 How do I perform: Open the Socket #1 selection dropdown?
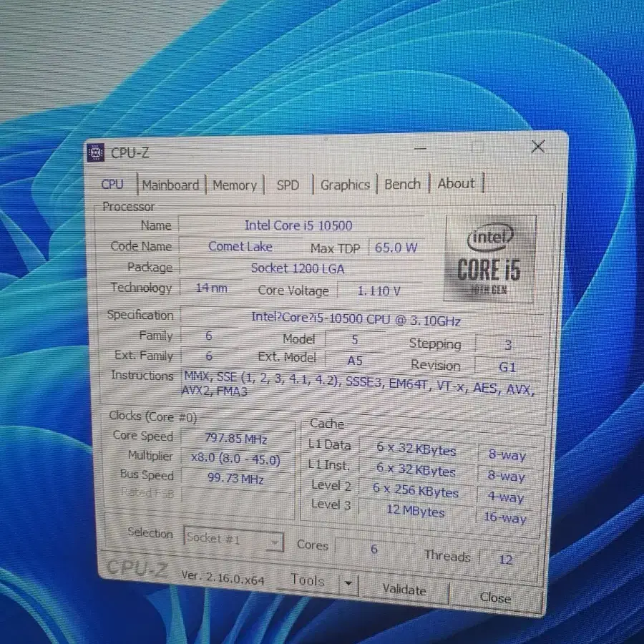coord(274,542)
